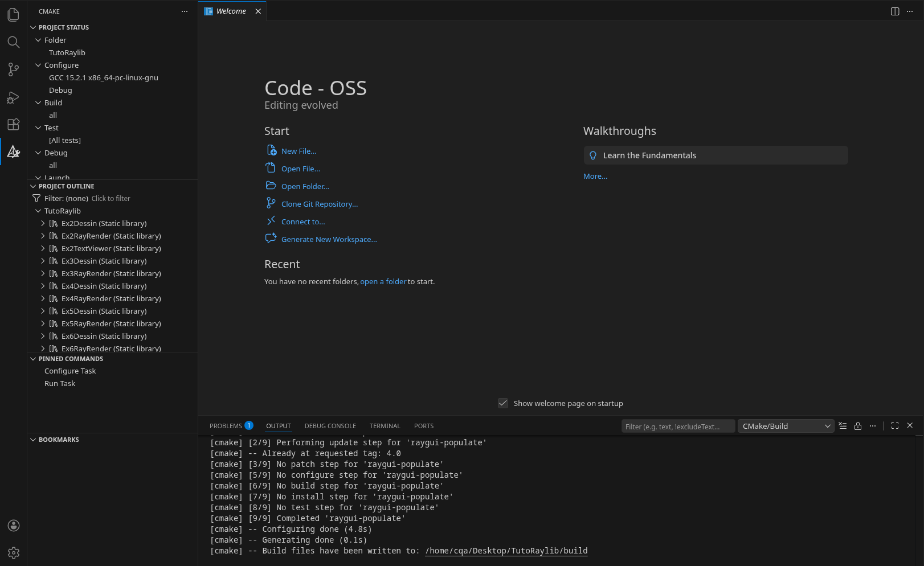Switch to the PROBLEMS tab
The image size is (924, 566).
tap(226, 425)
